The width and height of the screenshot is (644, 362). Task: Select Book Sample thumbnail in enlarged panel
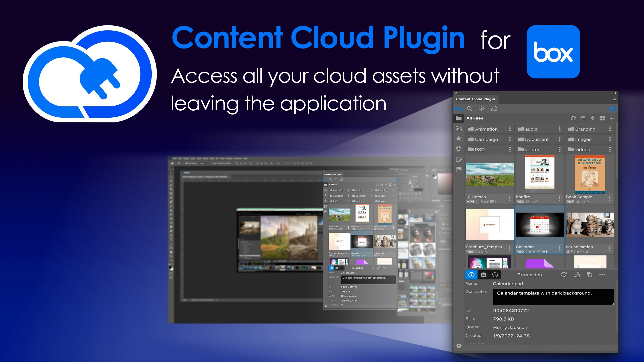590,174
